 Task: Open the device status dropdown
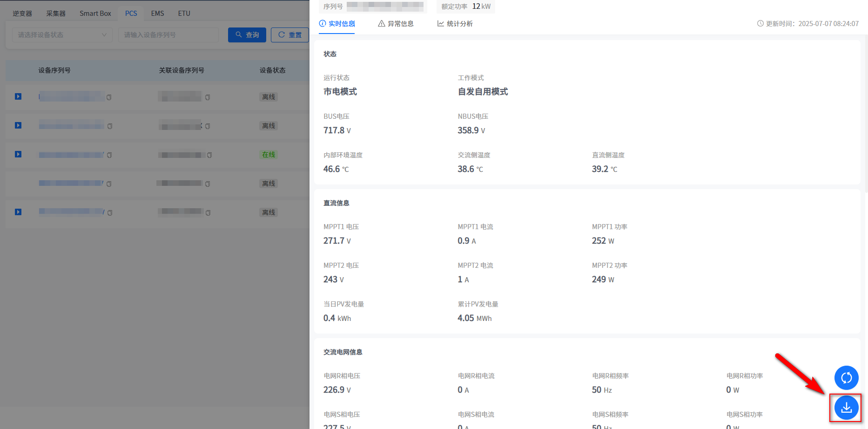[x=62, y=35]
